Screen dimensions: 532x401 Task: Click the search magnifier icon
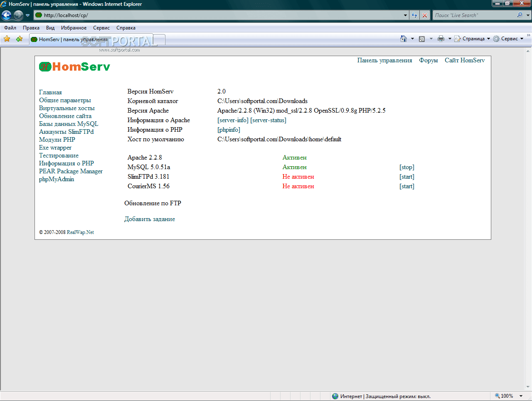pyautogui.click(x=520, y=15)
